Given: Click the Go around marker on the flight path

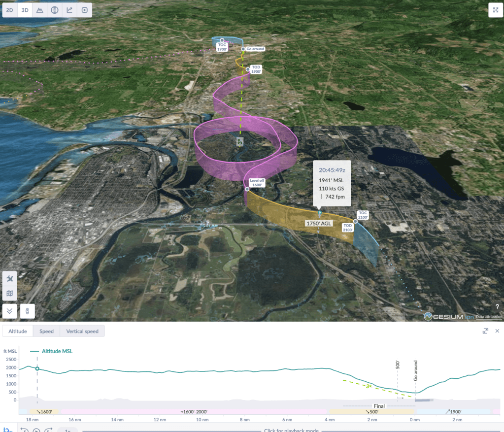Looking at the screenshot, I should tap(253, 49).
